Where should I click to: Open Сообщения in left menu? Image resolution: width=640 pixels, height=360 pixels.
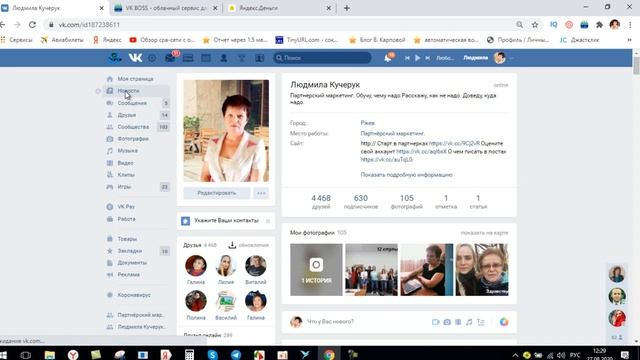[x=132, y=103]
